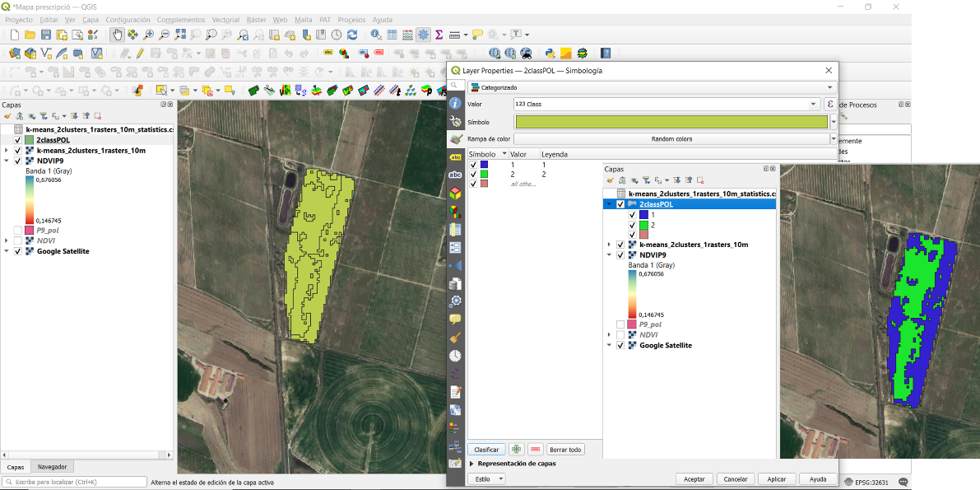Open the Complementos menu

pyautogui.click(x=181, y=20)
